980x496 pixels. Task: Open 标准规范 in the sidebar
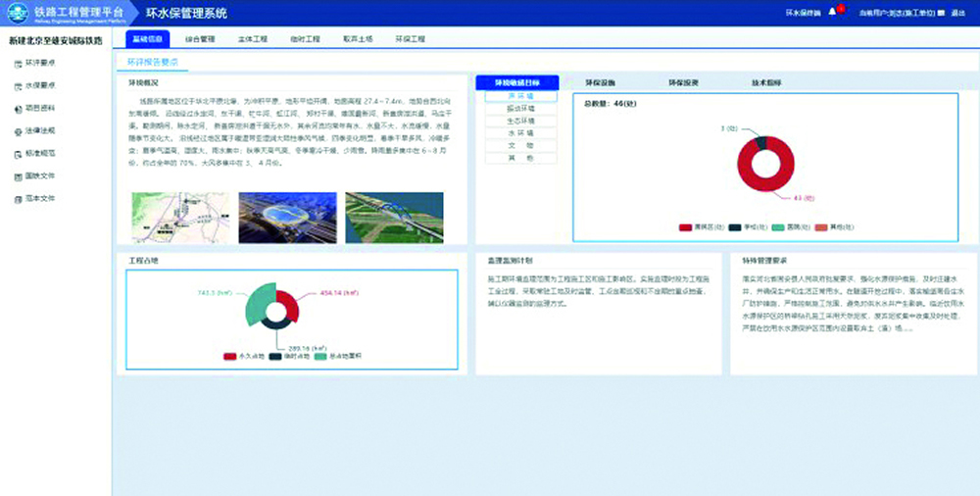tap(40, 153)
